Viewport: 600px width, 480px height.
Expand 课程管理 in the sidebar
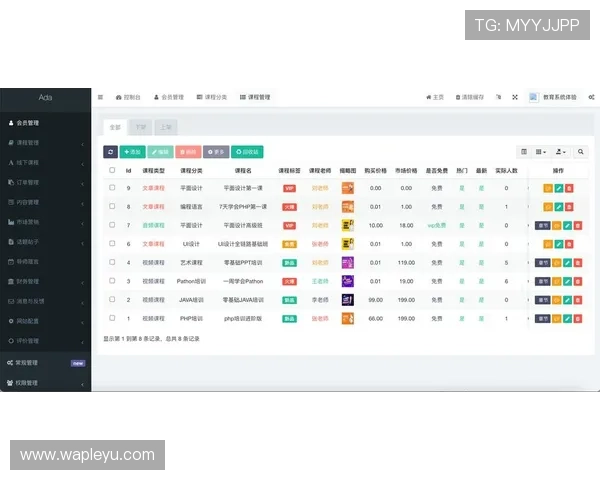pos(46,143)
